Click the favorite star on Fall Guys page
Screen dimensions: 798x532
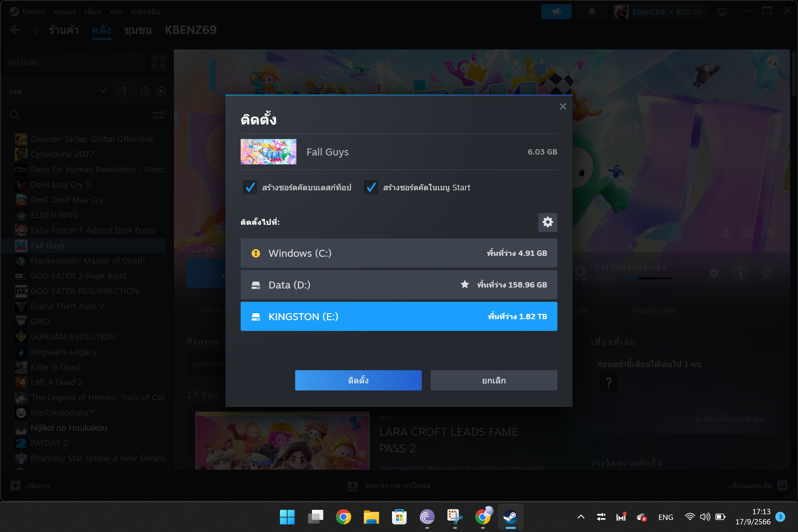767,273
